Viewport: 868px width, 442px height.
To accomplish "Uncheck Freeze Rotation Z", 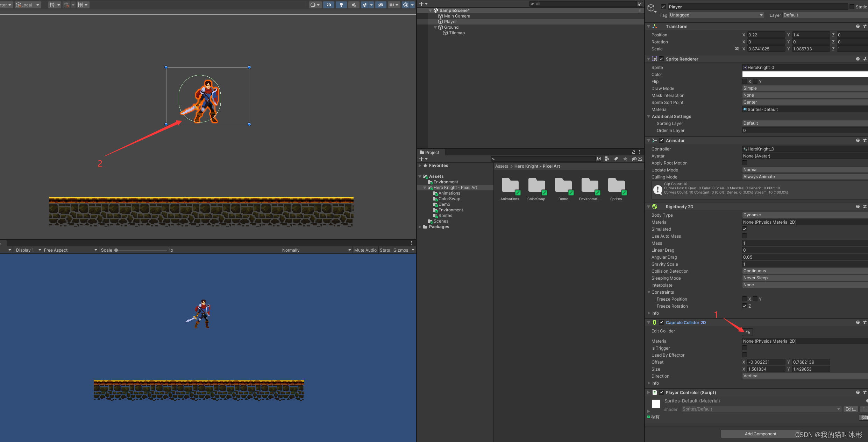I will (745, 306).
